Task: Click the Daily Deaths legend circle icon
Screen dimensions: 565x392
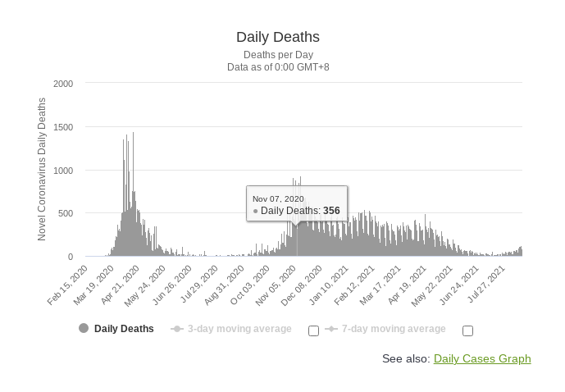Action: [x=84, y=329]
